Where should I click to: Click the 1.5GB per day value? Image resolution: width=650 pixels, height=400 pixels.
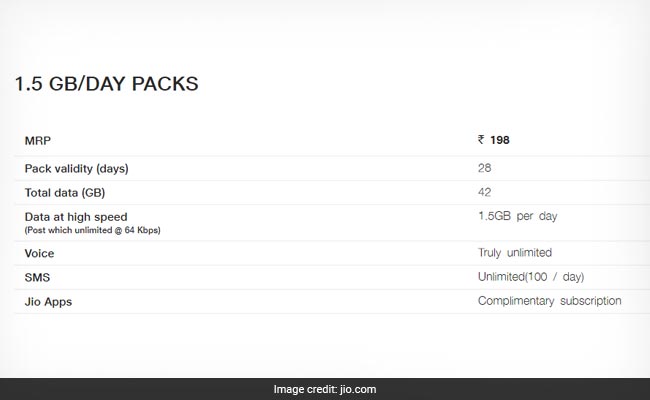pos(517,216)
